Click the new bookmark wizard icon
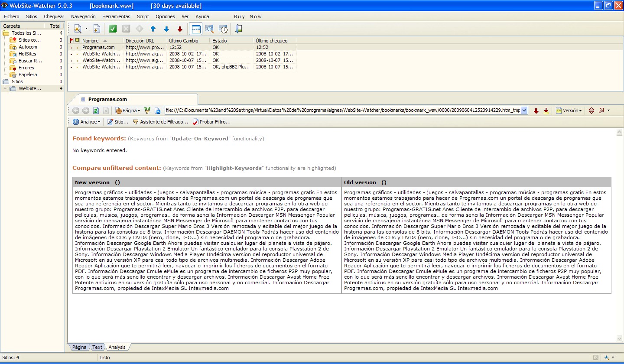 point(78,29)
